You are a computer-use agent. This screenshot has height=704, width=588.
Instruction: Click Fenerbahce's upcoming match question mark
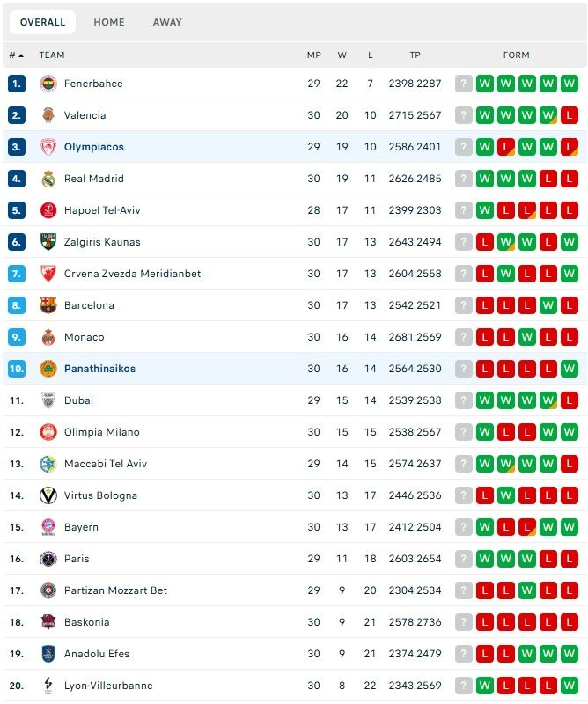click(464, 84)
